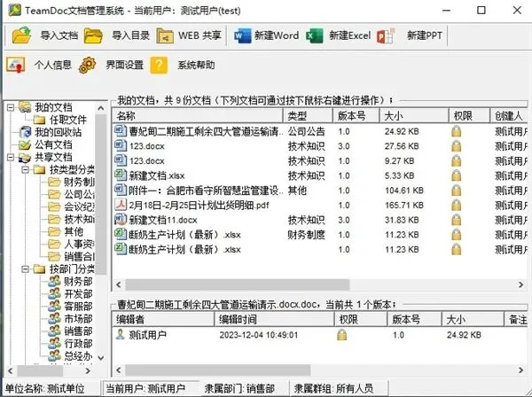Viewport: 532px width, 397px height.
Task: Select the 我的回收站 recycle bin icon
Action: (x=25, y=132)
